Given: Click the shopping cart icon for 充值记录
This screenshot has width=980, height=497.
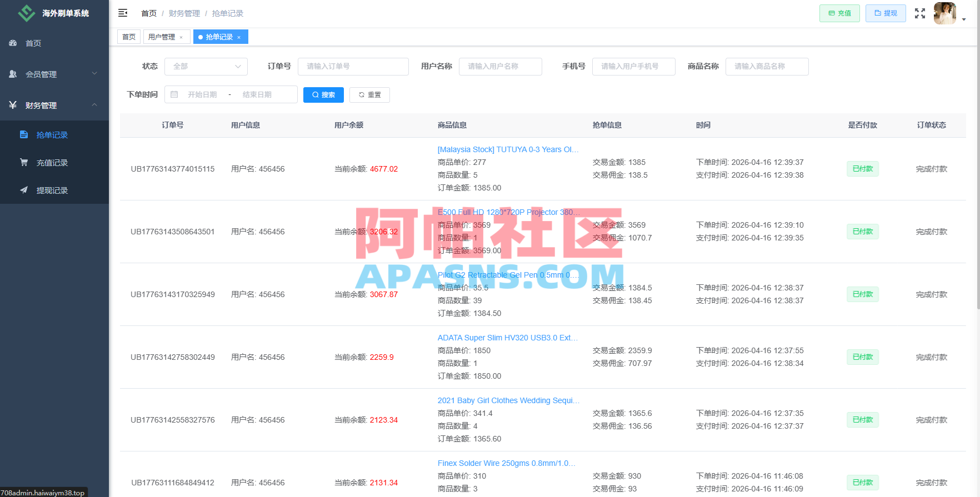Looking at the screenshot, I should tap(24, 162).
